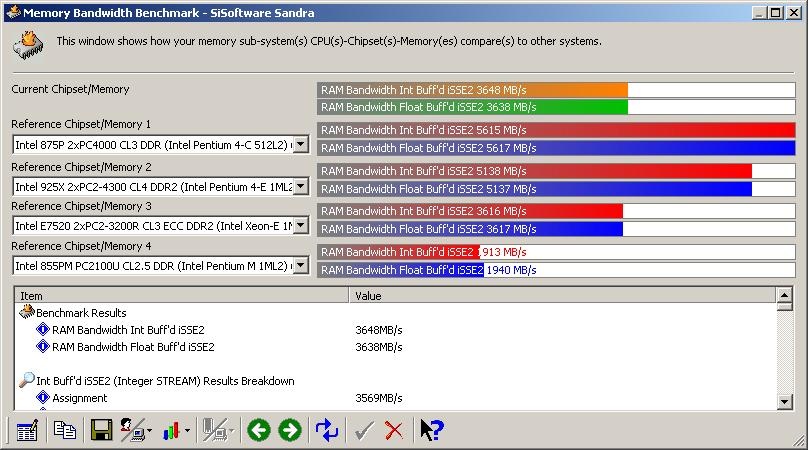Click the bar chart icon
Screen dimensions: 808x450
(x=171, y=430)
